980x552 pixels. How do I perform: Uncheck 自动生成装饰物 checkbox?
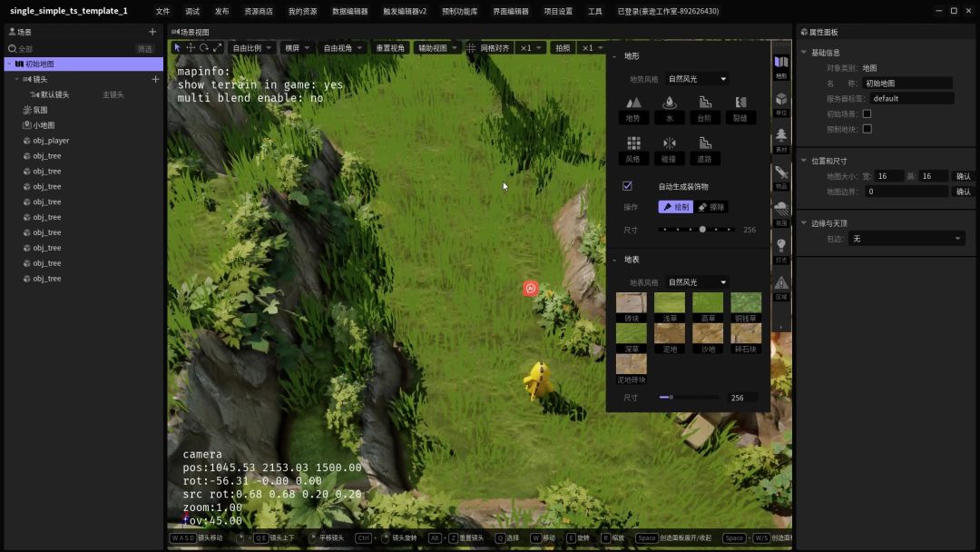627,186
